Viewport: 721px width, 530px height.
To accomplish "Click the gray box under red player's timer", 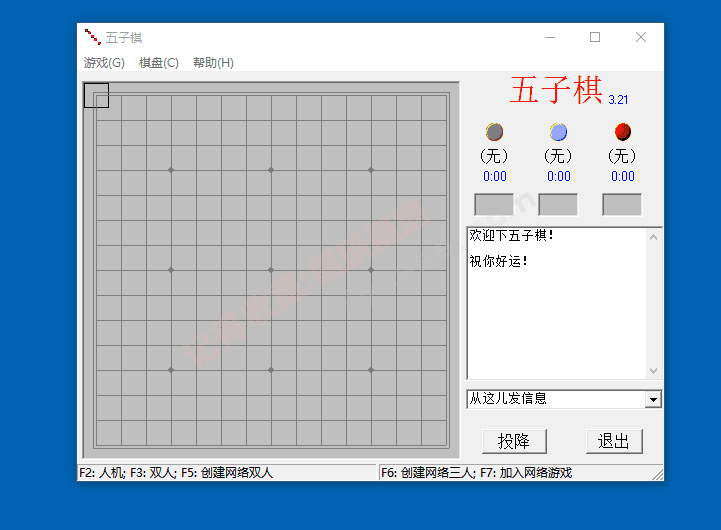I will [622, 205].
